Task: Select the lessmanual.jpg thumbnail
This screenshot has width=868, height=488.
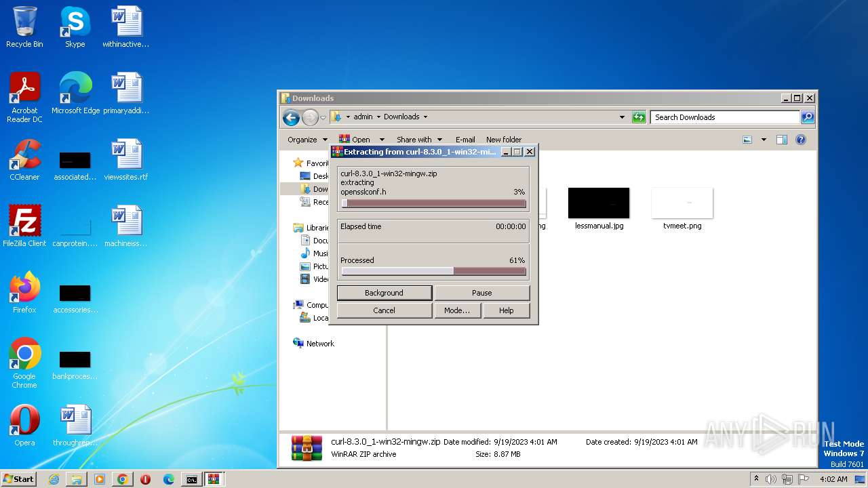Action: 599,209
